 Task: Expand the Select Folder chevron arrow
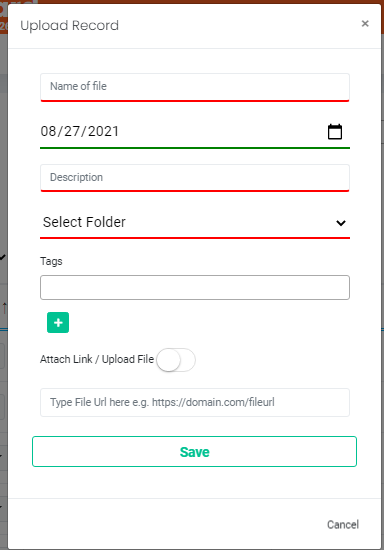(341, 223)
